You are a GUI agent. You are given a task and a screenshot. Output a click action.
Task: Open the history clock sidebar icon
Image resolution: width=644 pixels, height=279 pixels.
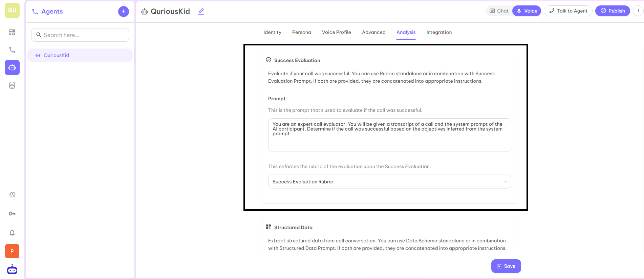coord(12,195)
